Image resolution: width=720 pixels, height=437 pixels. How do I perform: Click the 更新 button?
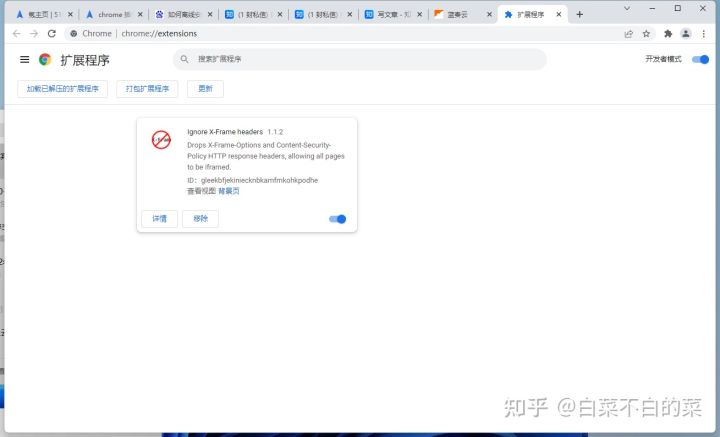pos(205,89)
